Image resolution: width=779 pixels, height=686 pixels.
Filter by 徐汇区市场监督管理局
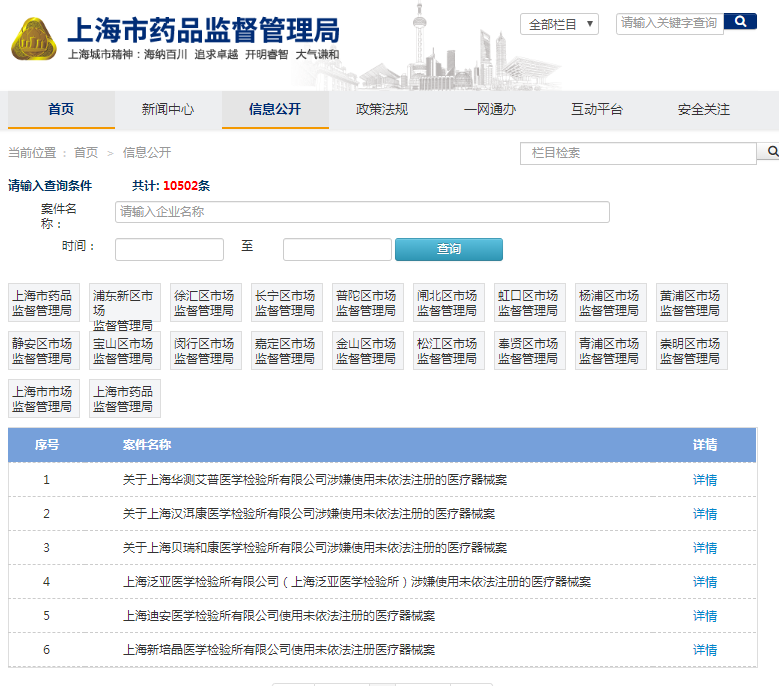[205, 303]
